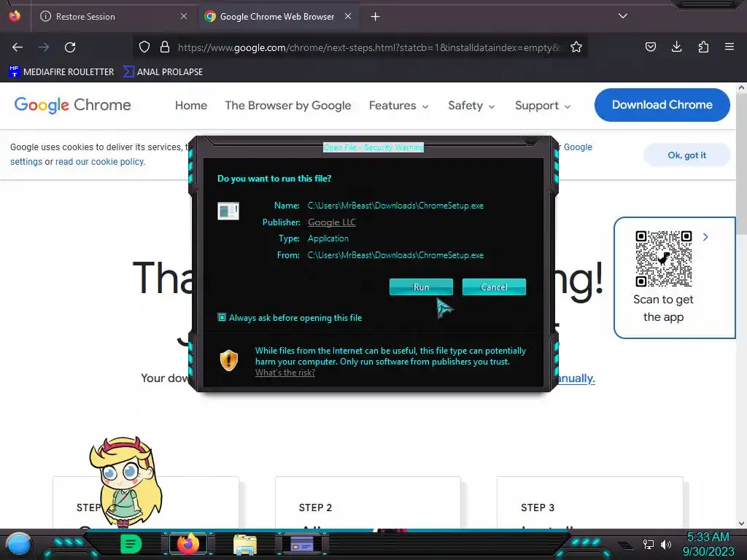
Task: Click the Firefox back arrow
Action: (x=18, y=47)
